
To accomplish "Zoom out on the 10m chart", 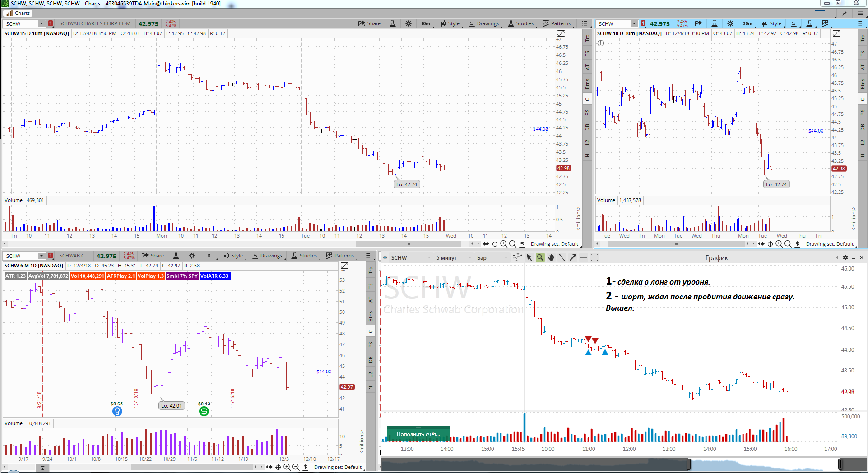I will click(x=513, y=244).
